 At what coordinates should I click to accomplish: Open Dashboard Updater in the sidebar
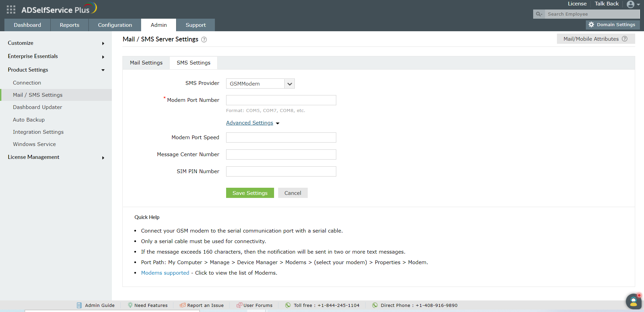tap(37, 107)
